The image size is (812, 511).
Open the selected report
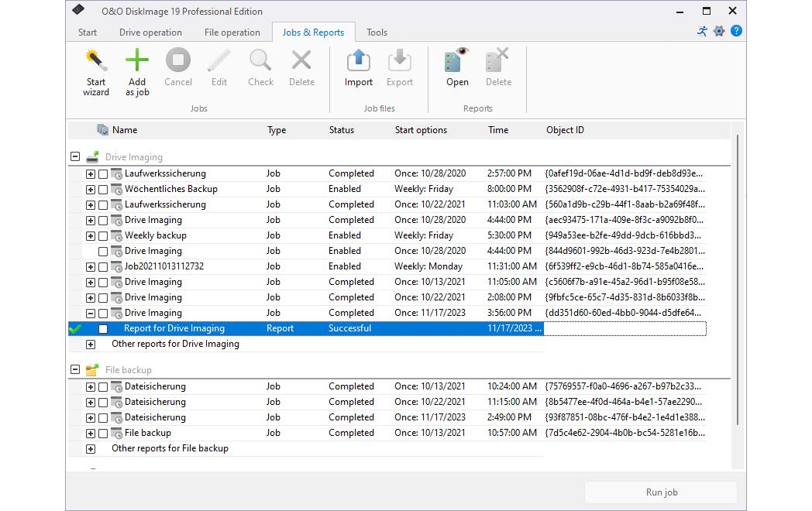457,68
